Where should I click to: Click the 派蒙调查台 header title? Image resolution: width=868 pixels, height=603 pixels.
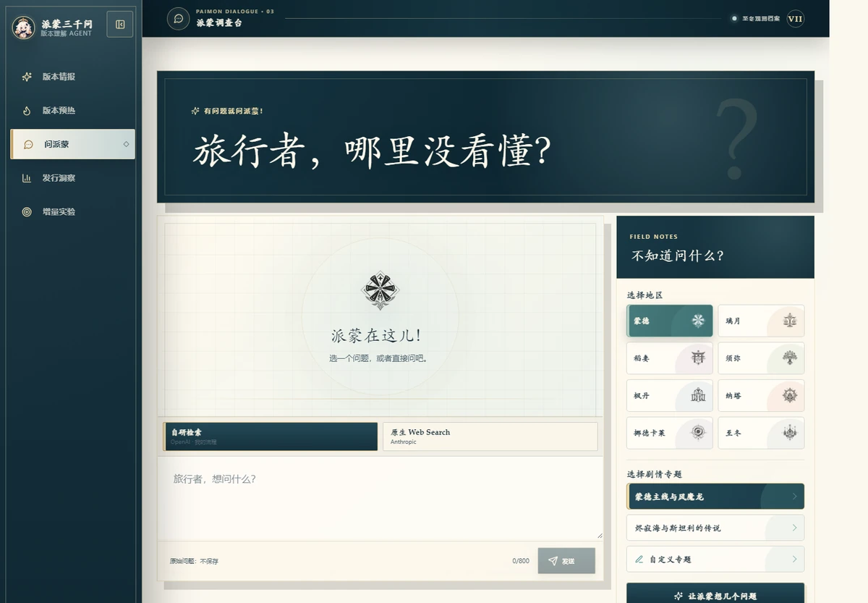218,23
